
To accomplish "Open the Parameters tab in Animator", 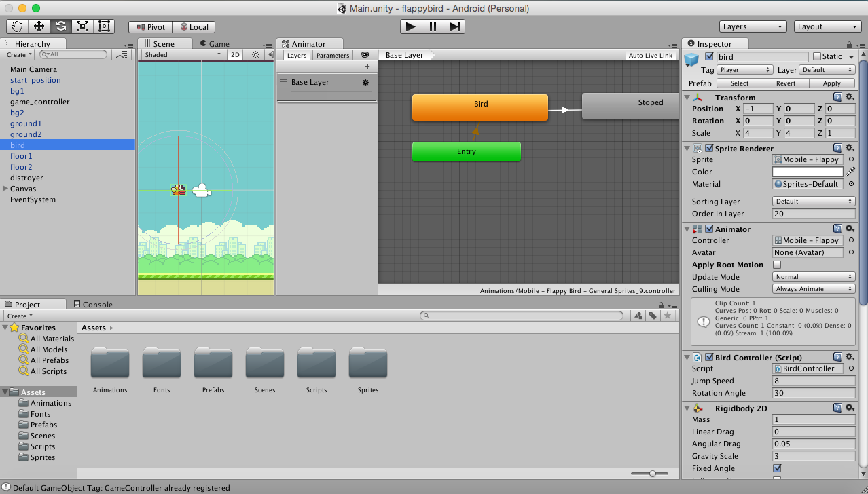I will 333,55.
